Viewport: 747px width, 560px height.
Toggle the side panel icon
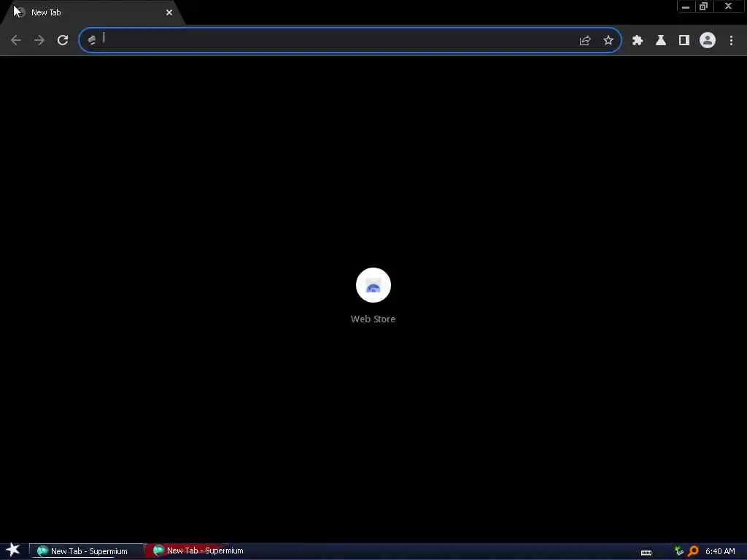pos(684,41)
